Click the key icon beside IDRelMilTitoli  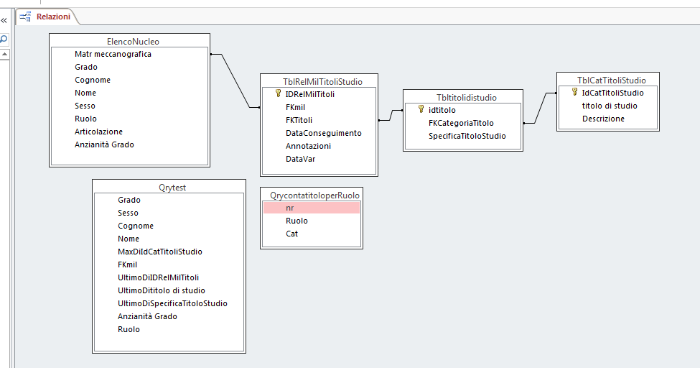pyautogui.click(x=278, y=93)
